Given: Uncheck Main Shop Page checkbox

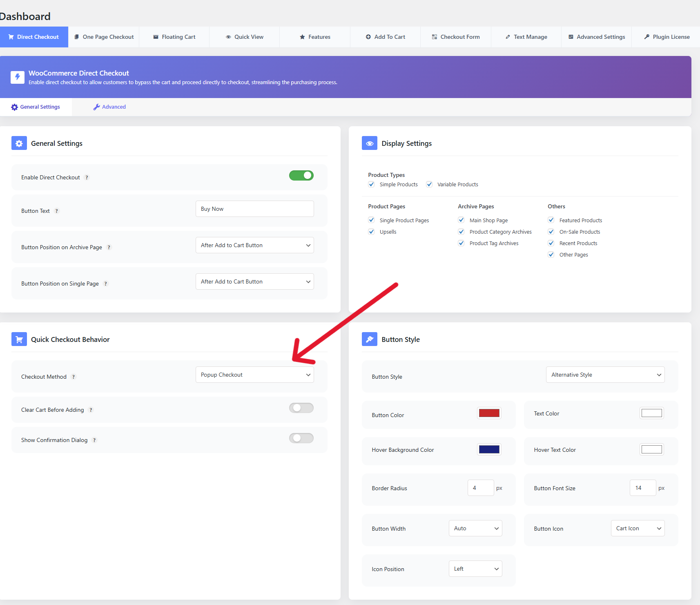Looking at the screenshot, I should tap(461, 220).
